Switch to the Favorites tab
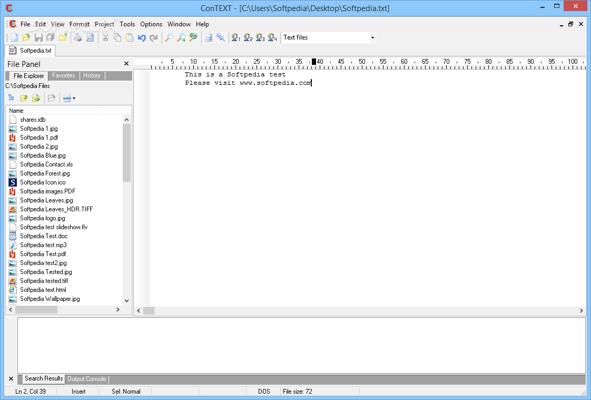591x400 pixels. click(x=63, y=76)
